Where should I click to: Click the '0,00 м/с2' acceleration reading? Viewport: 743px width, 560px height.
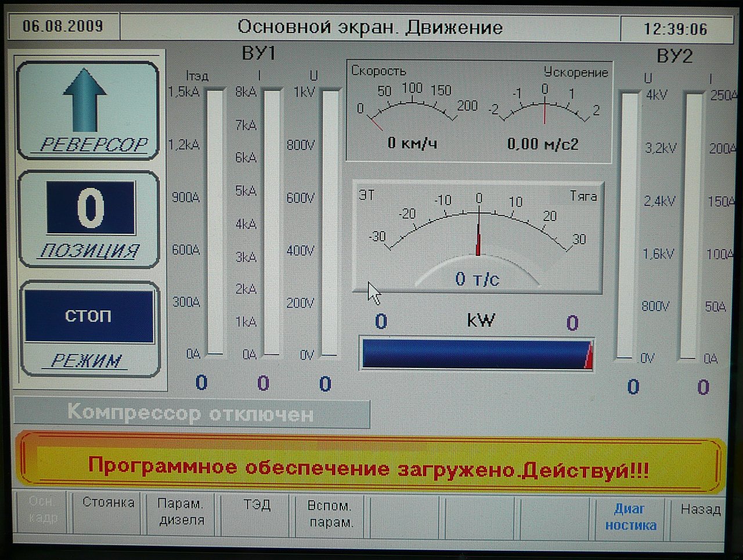(543, 144)
